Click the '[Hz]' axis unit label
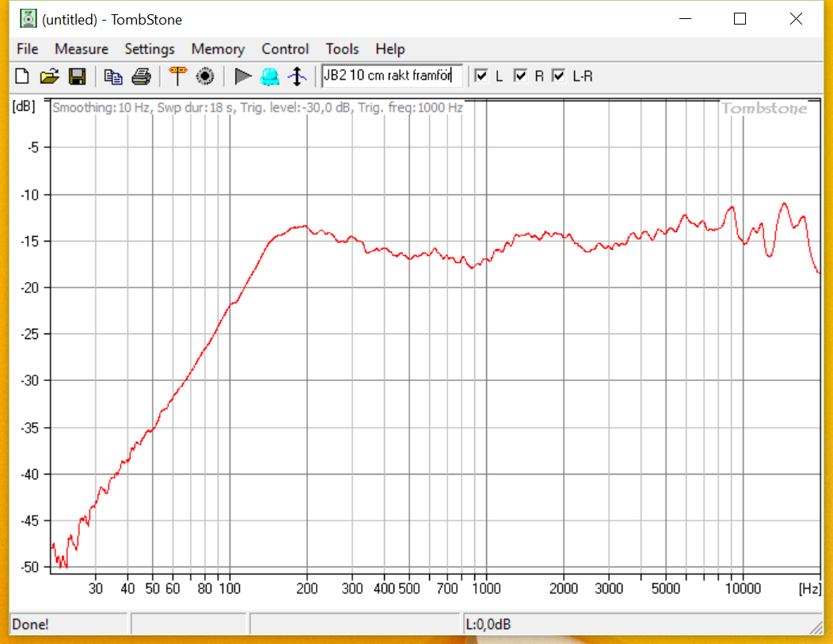This screenshot has height=644, width=833. click(x=810, y=589)
